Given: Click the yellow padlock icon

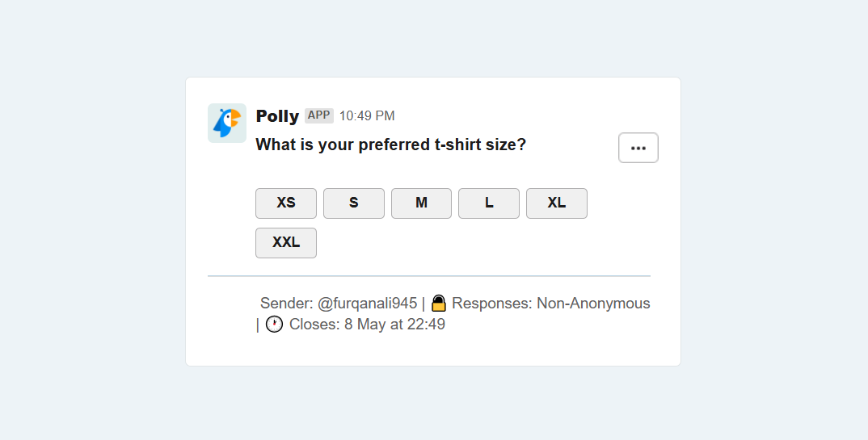Looking at the screenshot, I should coord(438,304).
